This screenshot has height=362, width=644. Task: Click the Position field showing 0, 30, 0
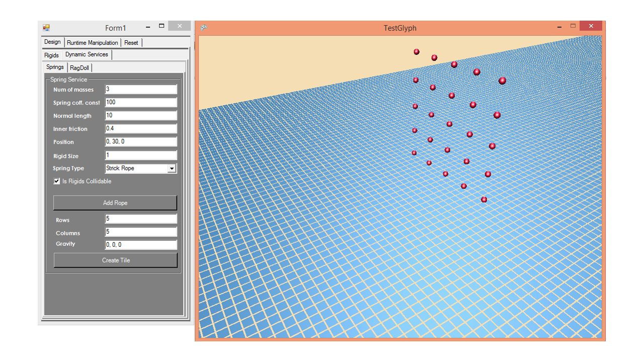pos(141,142)
